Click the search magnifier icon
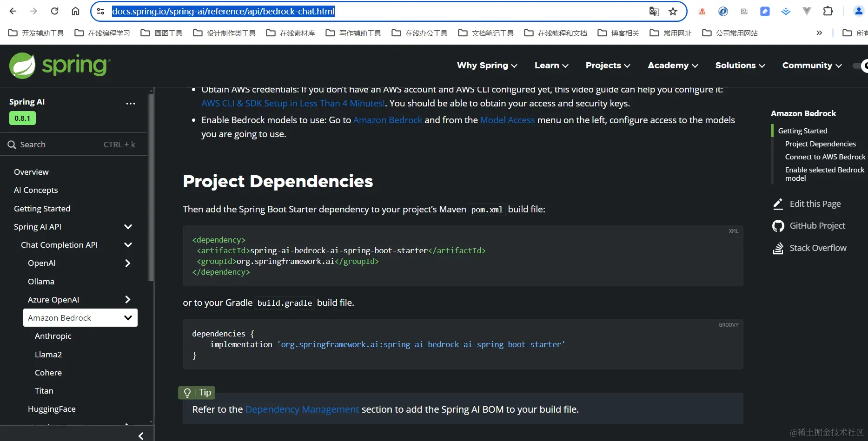Screen dimensions: 868x441 pos(12,145)
